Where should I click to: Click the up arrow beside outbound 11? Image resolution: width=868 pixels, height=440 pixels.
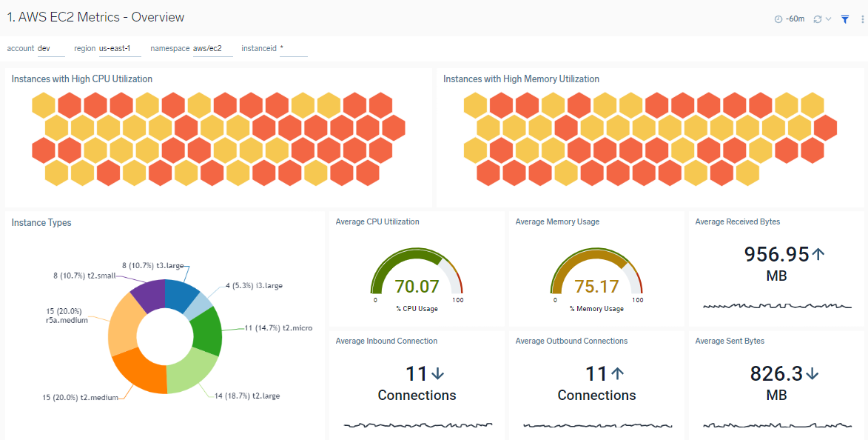pyautogui.click(x=617, y=374)
